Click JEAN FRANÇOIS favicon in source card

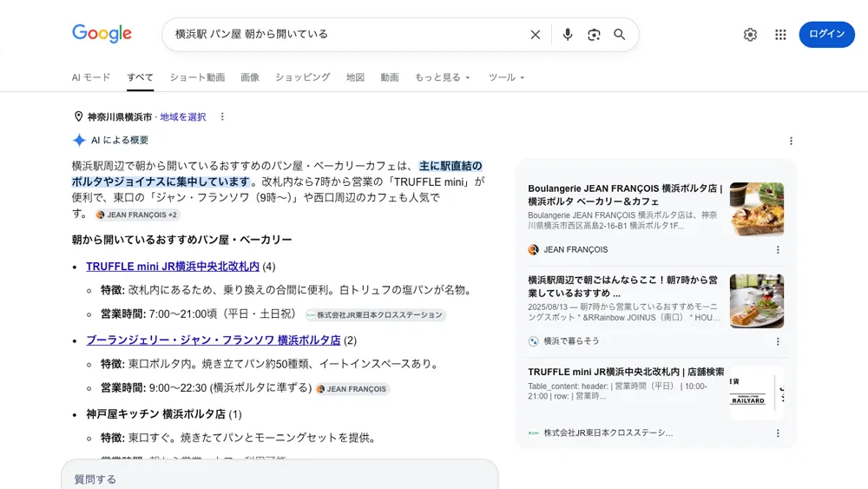click(533, 250)
